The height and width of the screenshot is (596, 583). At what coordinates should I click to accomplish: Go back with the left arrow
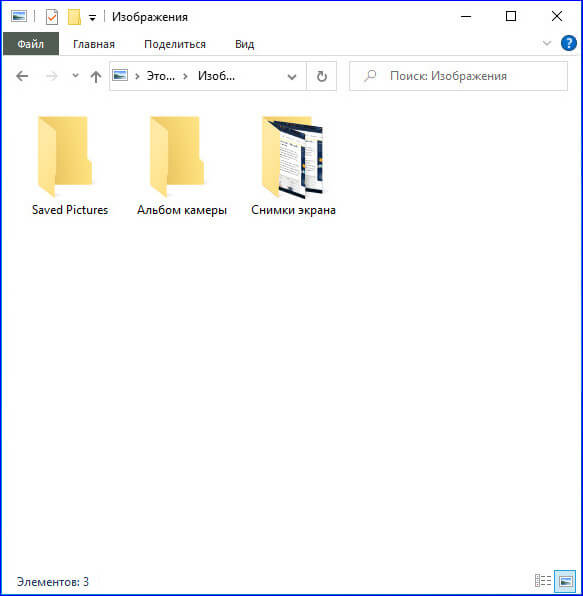pyautogui.click(x=22, y=76)
